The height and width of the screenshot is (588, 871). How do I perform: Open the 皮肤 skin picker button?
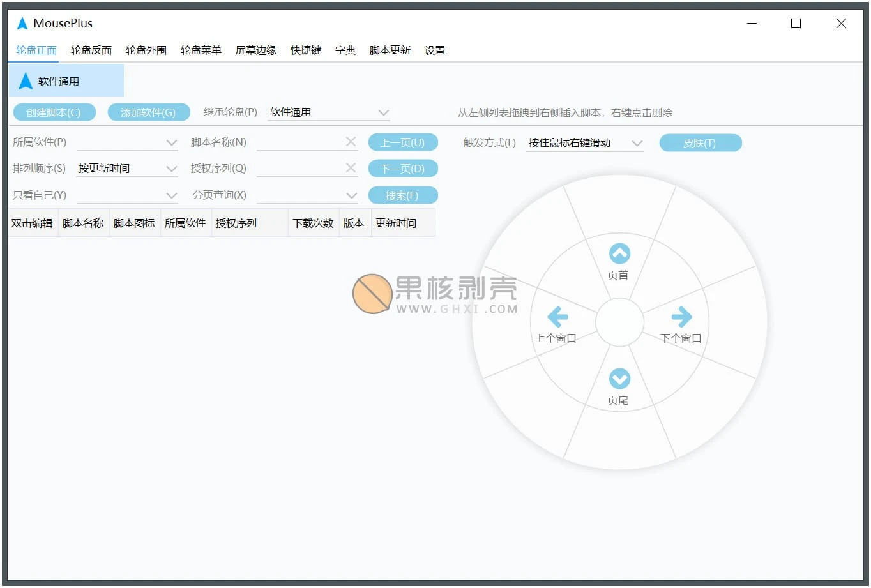[701, 142]
